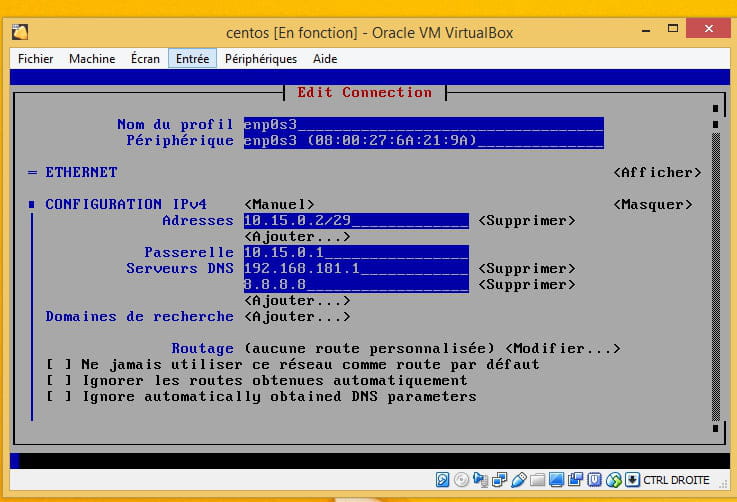The height and width of the screenshot is (502, 737).
Task: Click <Supprimer> next to address 10.15.0.2/29
Action: pyautogui.click(x=526, y=220)
